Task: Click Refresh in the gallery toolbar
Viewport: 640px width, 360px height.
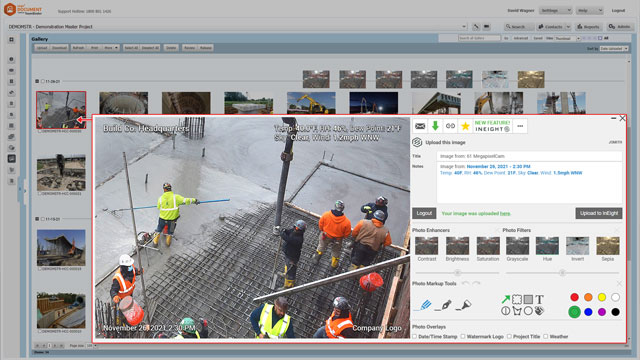Action: coord(78,48)
